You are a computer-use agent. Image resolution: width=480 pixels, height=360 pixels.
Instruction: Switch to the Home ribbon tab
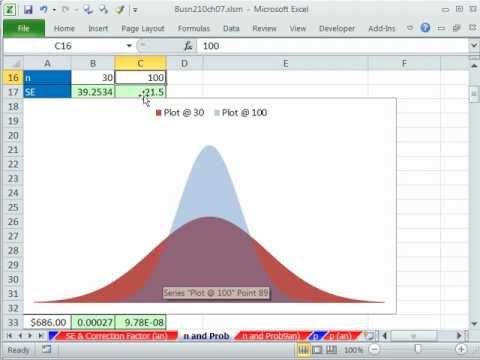64,29
